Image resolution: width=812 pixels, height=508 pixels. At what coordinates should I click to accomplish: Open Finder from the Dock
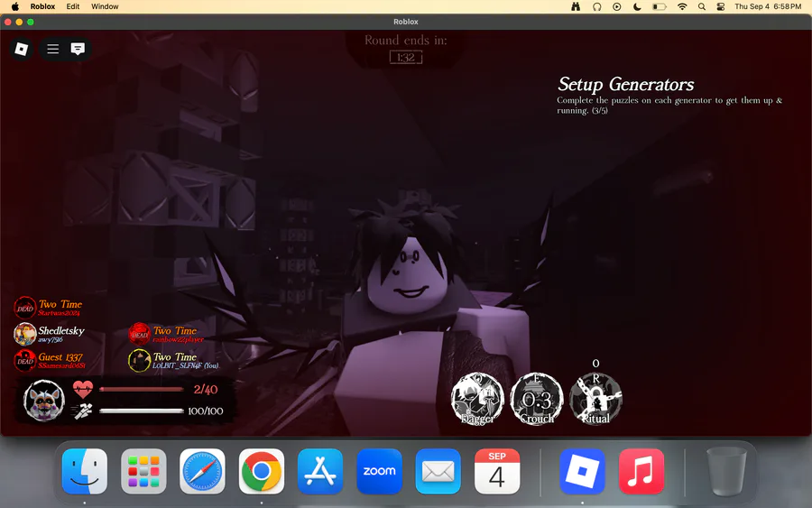[x=85, y=471]
